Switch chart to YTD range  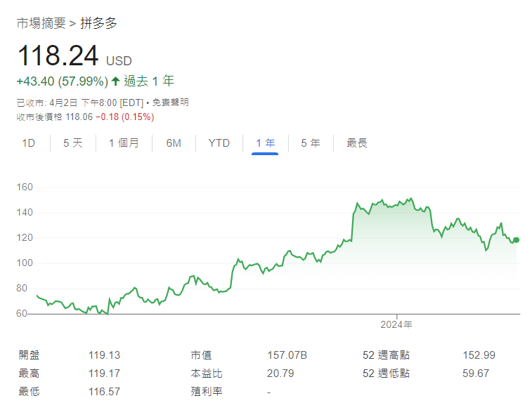tap(219, 143)
